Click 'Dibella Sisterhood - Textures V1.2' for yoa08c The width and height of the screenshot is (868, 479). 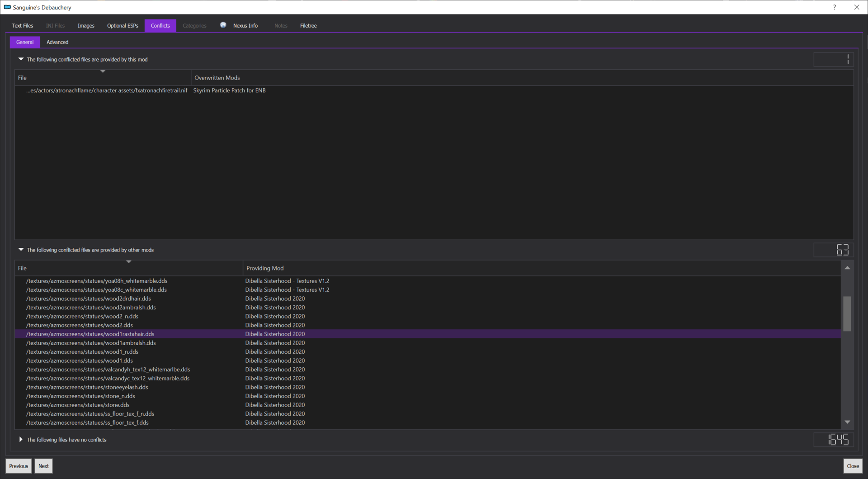click(287, 290)
